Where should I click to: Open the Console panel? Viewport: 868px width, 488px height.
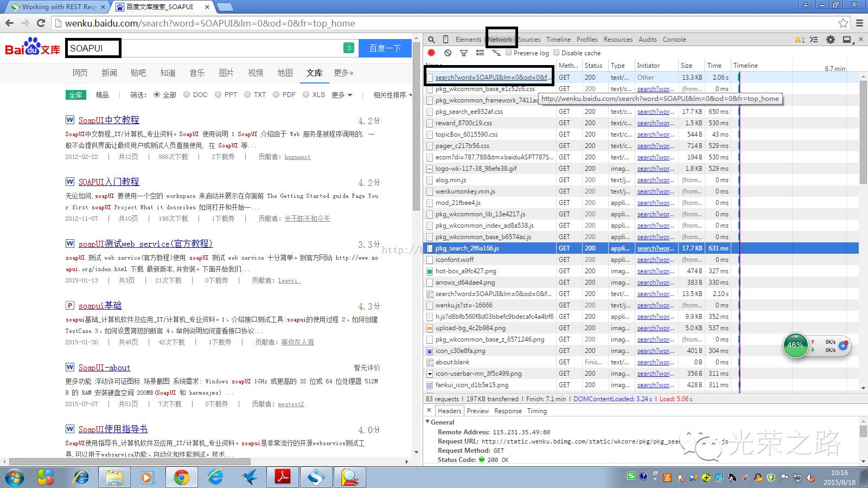coord(674,40)
